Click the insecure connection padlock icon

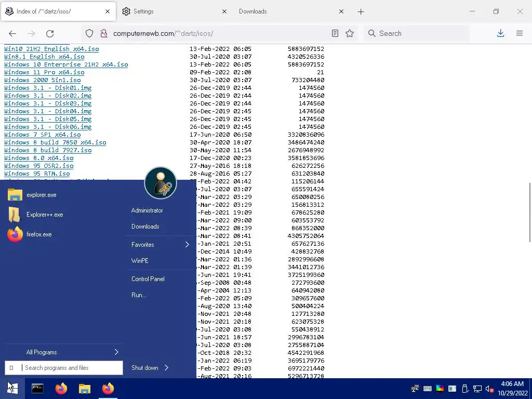pyautogui.click(x=104, y=33)
